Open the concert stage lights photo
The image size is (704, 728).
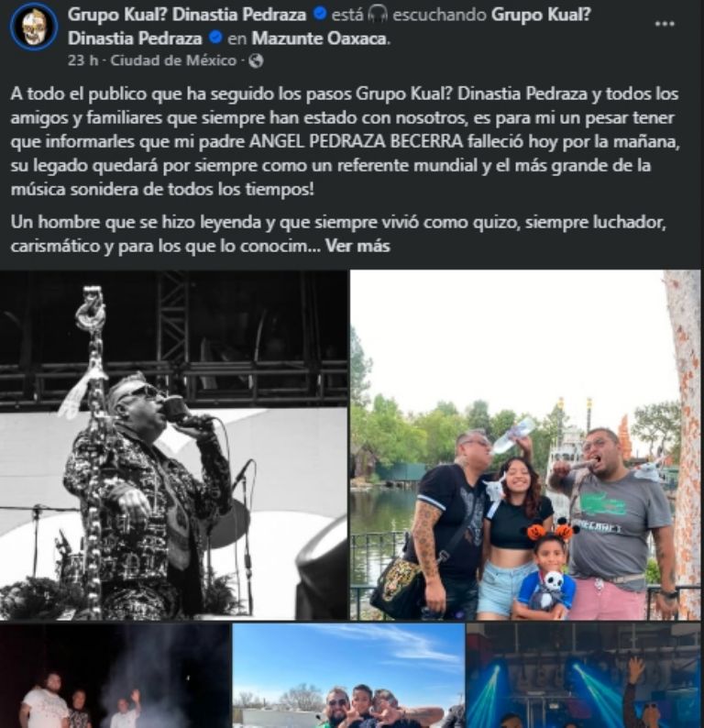point(583,676)
